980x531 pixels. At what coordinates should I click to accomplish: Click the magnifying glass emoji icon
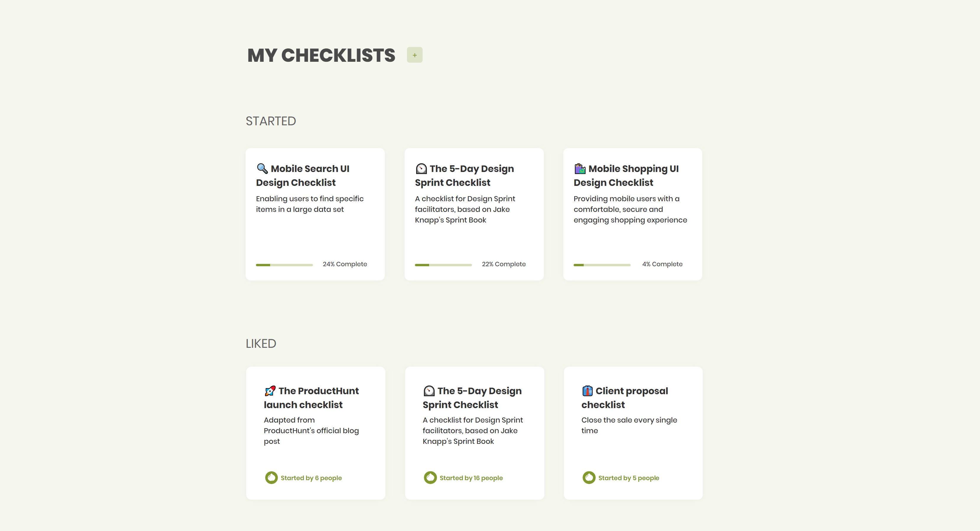262,168
